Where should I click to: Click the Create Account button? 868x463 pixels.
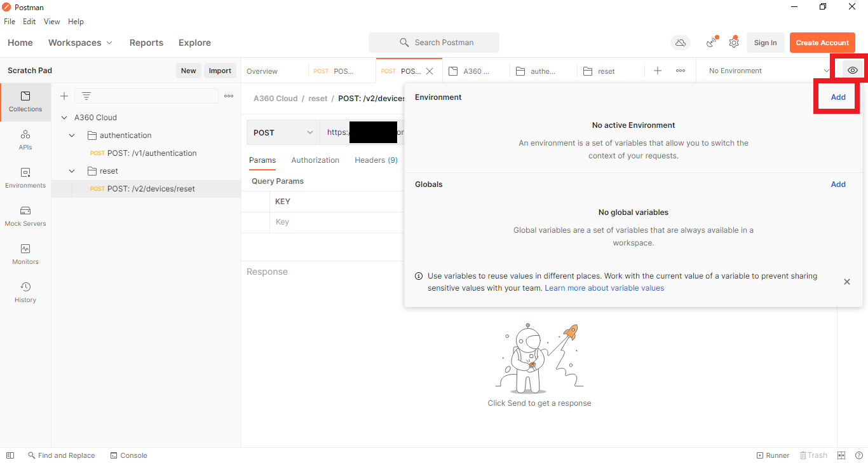822,43
